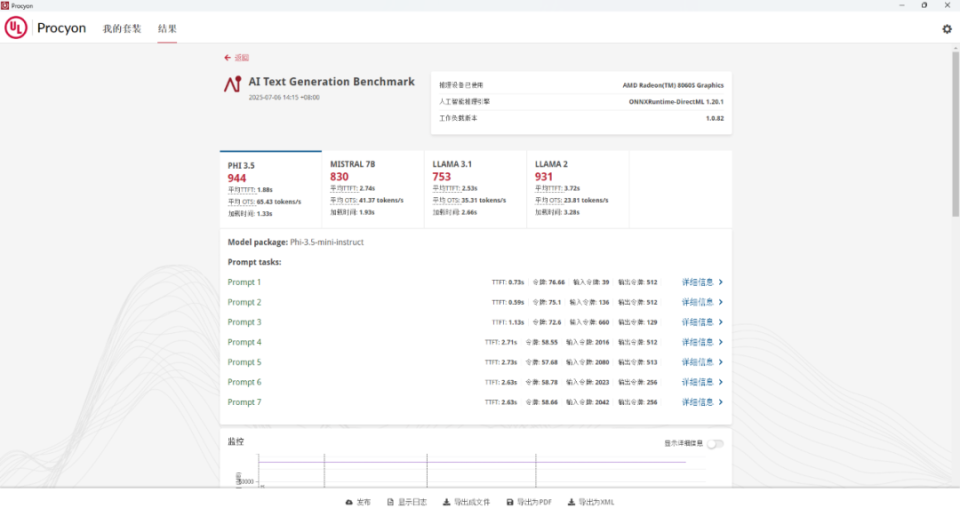Click the Procyon title bar app icon

(x=5, y=6)
